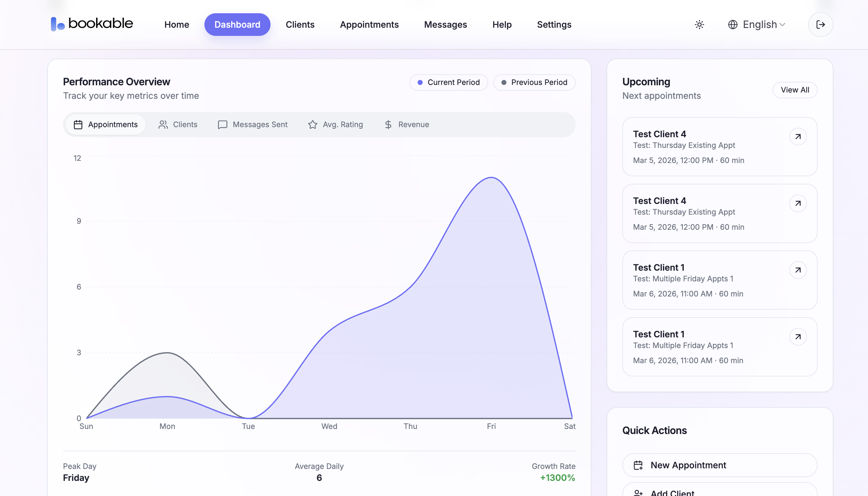Toggle the light/dark theme sun icon
This screenshot has height=496, width=868.
pyautogui.click(x=699, y=25)
